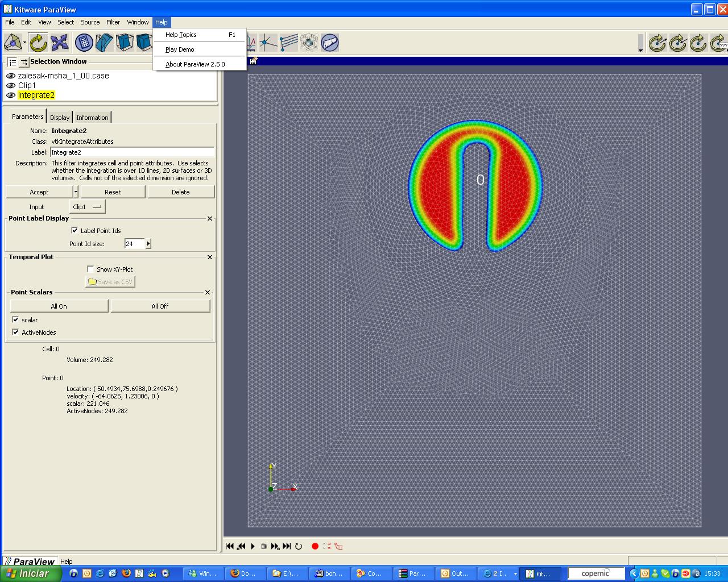Click the All On button
The image size is (728, 582).
click(x=59, y=306)
